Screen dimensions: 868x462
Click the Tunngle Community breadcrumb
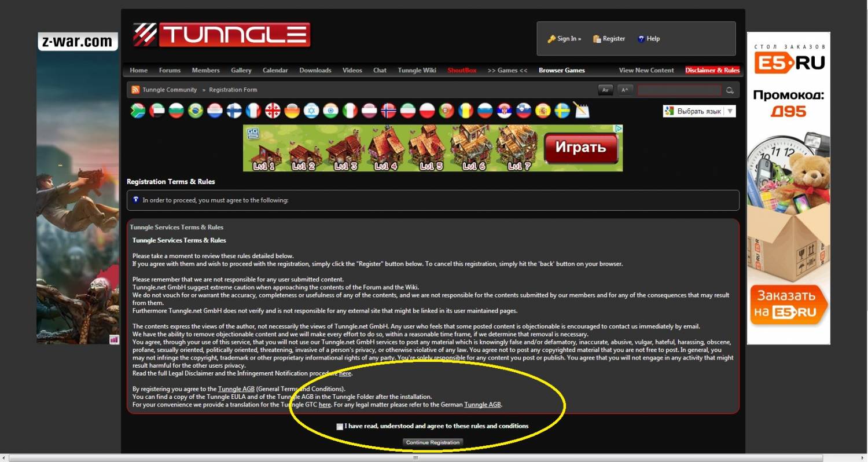tap(170, 90)
